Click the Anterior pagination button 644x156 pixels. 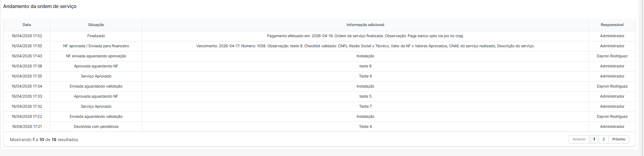(579, 139)
